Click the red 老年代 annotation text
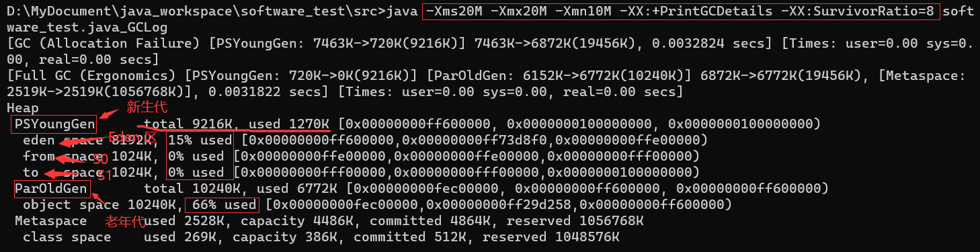980x252 pixels. click(126, 221)
